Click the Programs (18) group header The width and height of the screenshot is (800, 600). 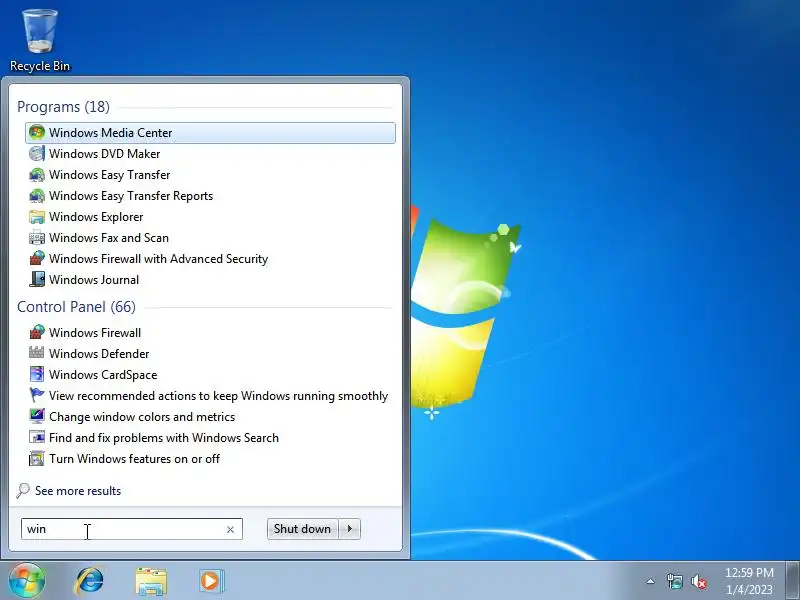pyautogui.click(x=63, y=107)
